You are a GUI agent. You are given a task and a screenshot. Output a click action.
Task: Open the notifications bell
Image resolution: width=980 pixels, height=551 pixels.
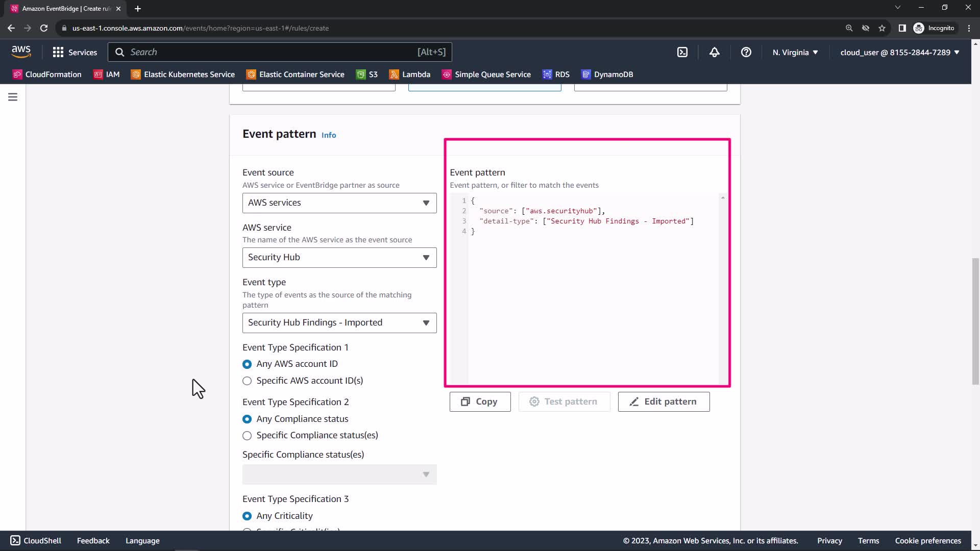tap(714, 52)
